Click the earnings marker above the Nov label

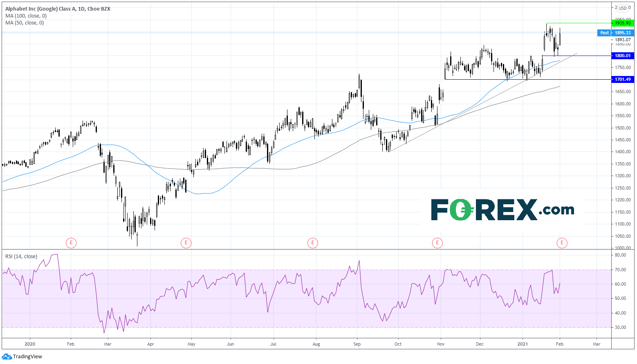pyautogui.click(x=437, y=243)
